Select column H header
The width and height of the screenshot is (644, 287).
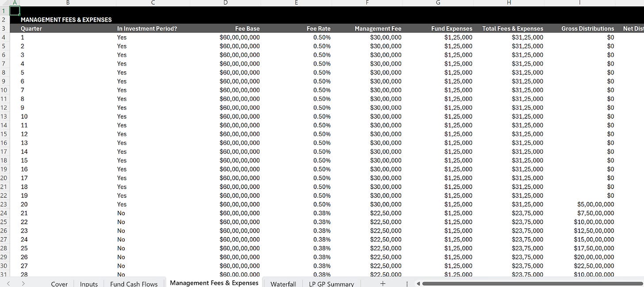click(509, 3)
